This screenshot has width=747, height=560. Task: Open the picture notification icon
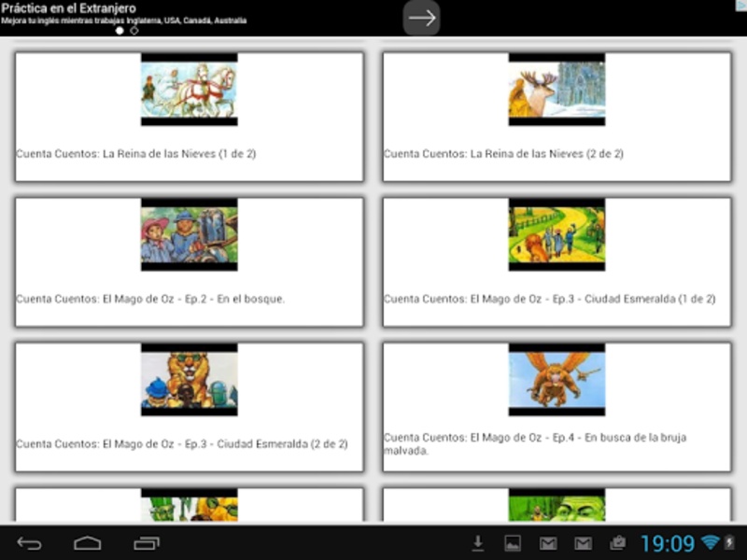[513, 543]
